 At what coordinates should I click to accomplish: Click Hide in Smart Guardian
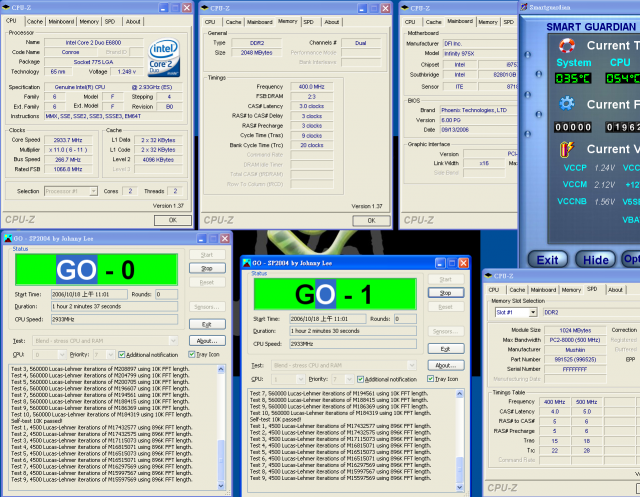[596, 260]
